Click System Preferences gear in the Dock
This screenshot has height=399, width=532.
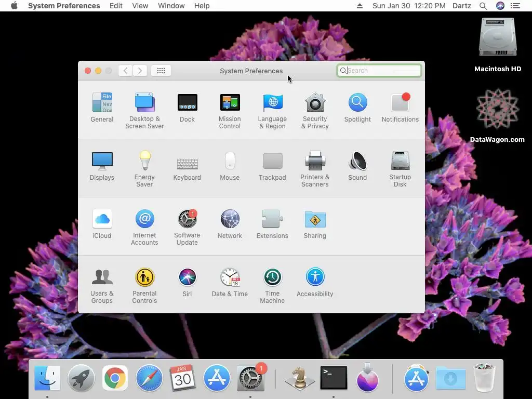[x=251, y=378]
